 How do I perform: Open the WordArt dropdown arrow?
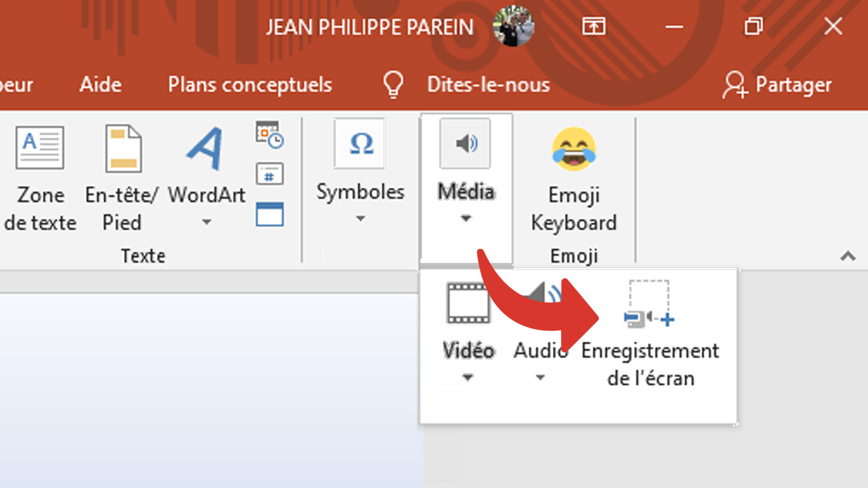click(x=206, y=221)
